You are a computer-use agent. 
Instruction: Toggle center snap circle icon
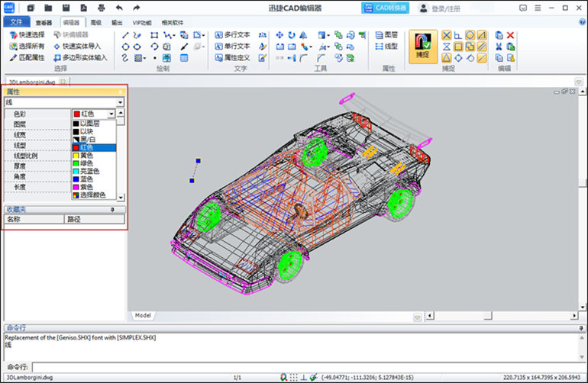pyautogui.click(x=470, y=35)
